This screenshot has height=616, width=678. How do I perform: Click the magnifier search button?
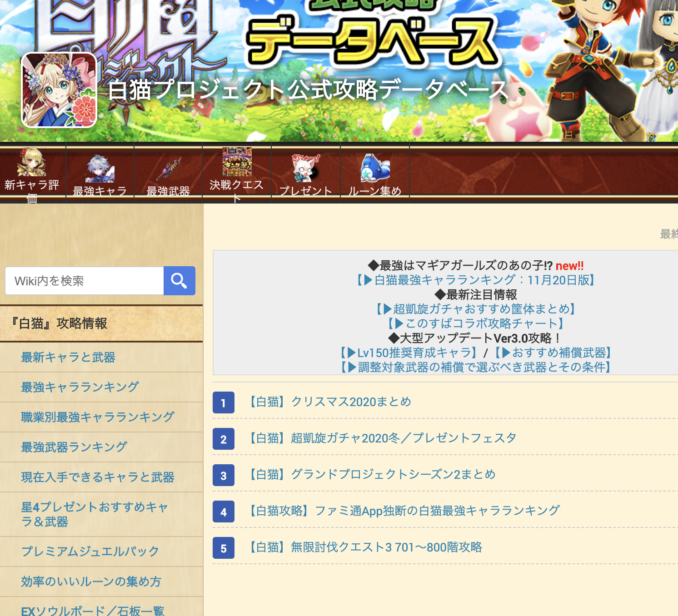click(x=179, y=281)
